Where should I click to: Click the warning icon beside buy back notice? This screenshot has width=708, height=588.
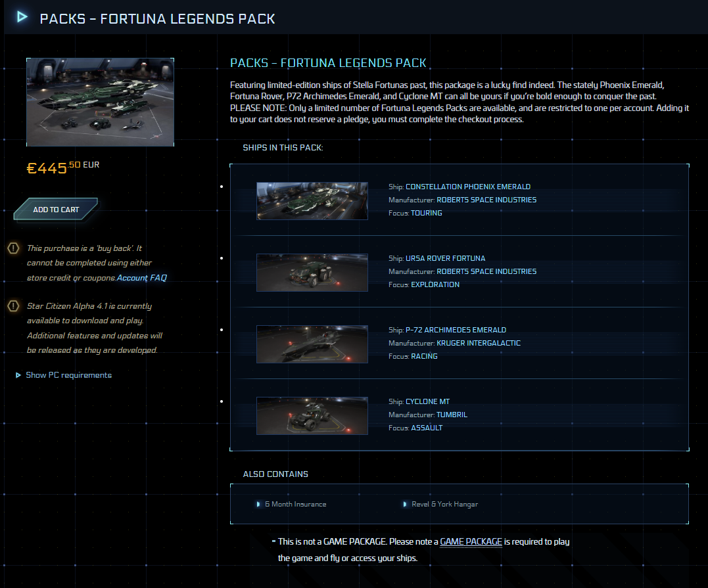coord(13,248)
